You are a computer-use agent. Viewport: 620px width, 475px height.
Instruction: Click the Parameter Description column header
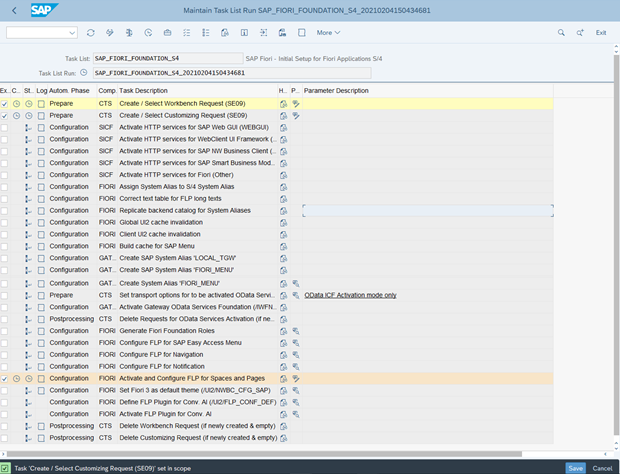pyautogui.click(x=336, y=91)
